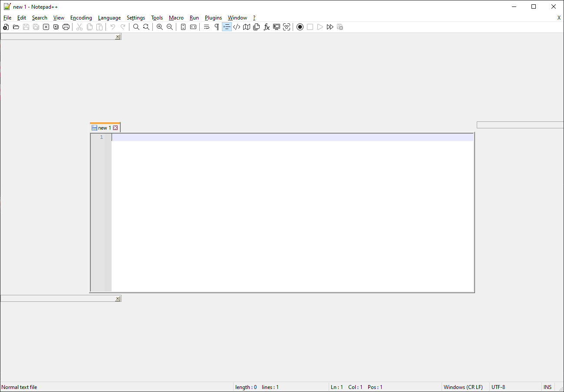Click the Folder as Workspace monitor icon

click(x=277, y=27)
